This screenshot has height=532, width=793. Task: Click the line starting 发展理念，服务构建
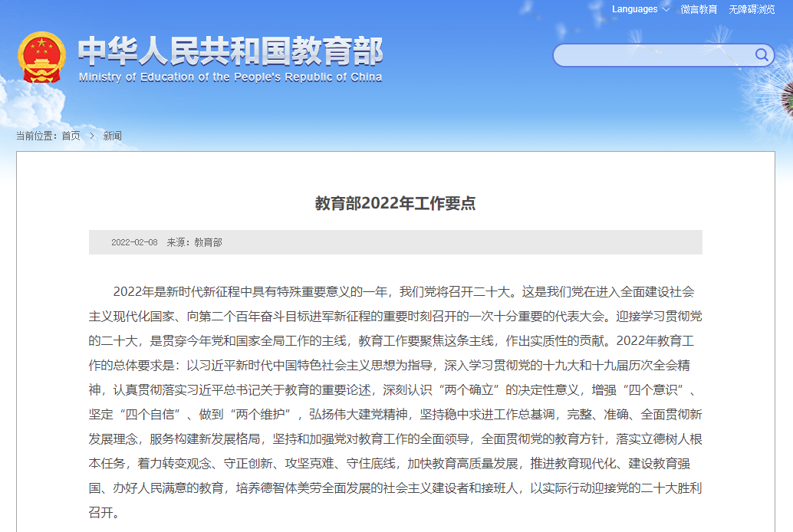tap(396, 439)
